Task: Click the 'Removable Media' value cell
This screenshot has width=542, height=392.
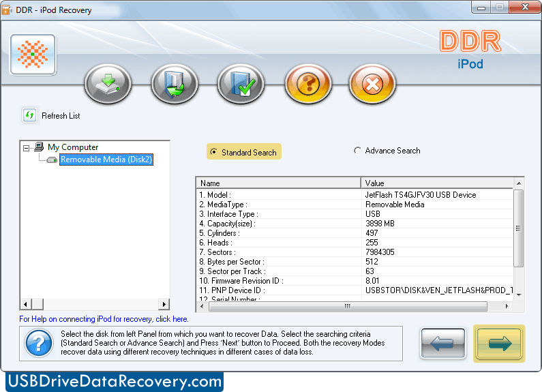Action: click(x=395, y=205)
